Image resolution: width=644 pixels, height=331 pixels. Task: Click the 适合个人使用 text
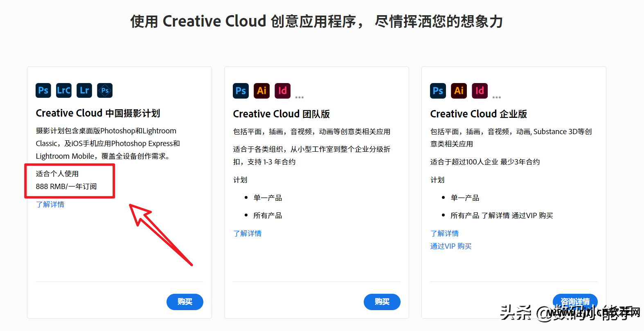point(57,173)
